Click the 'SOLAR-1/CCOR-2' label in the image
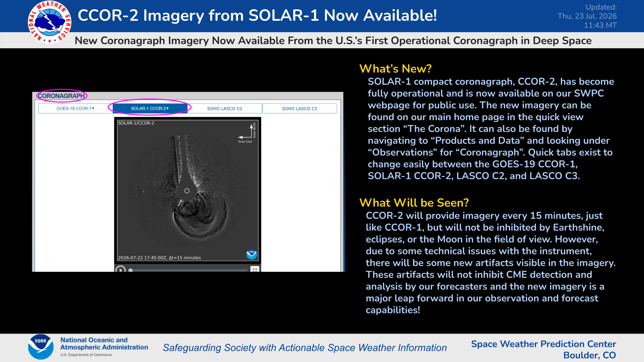This screenshot has width=644, height=362. coord(136,123)
